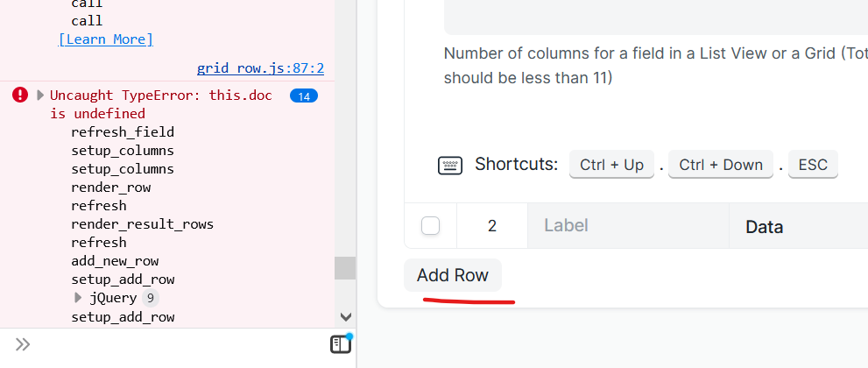
Task: Click the console prompt chevrons icon
Action: pos(23,344)
